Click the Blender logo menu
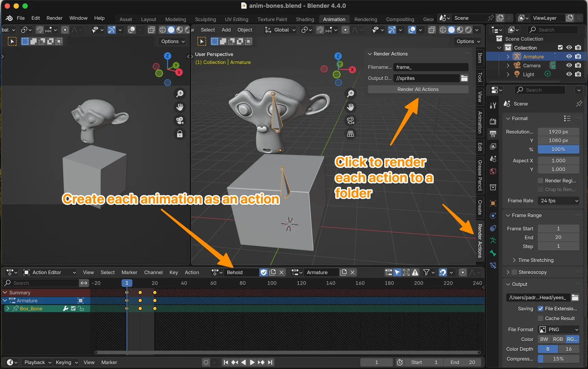This screenshot has height=369, width=588. [x=9, y=18]
